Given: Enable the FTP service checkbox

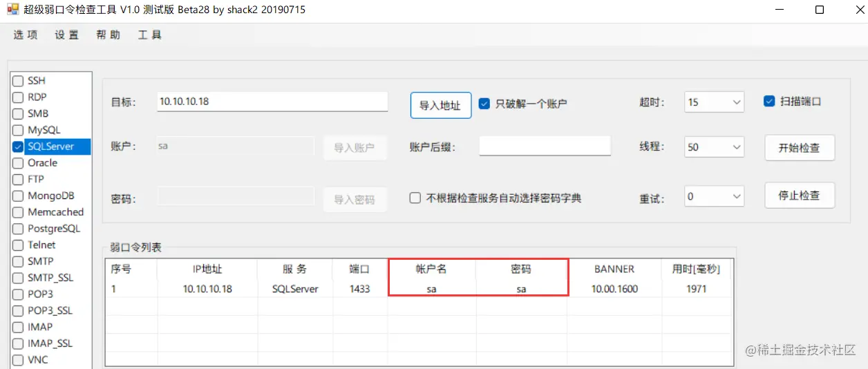Looking at the screenshot, I should (18, 179).
